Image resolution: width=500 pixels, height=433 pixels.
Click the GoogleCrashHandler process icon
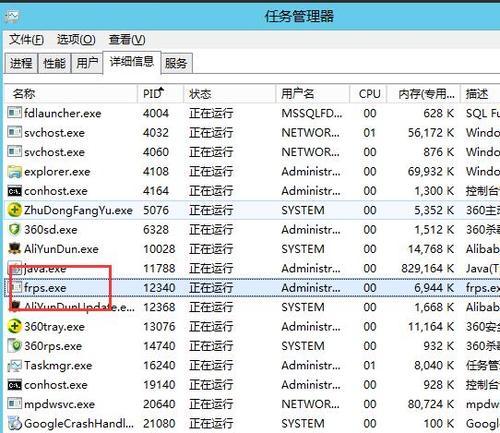coord(15,423)
